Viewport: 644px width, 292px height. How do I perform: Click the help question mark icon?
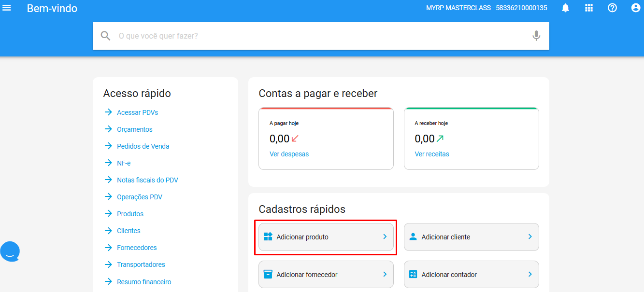pyautogui.click(x=612, y=8)
